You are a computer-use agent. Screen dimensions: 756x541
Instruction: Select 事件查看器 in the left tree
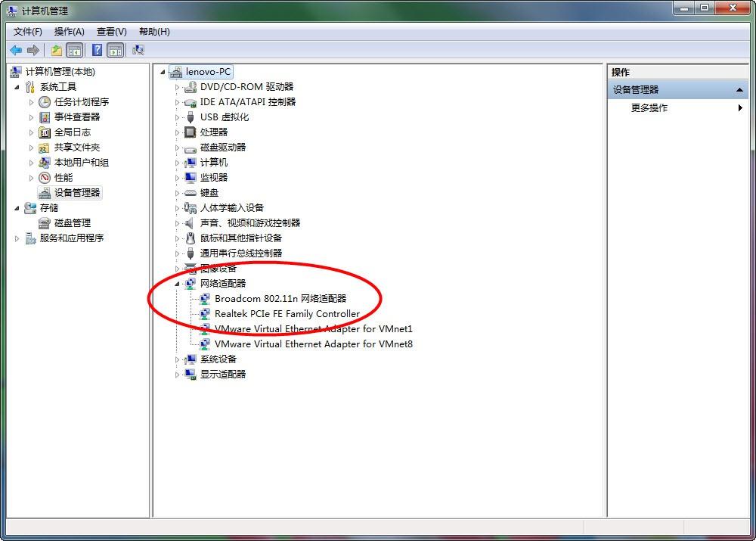tap(76, 117)
